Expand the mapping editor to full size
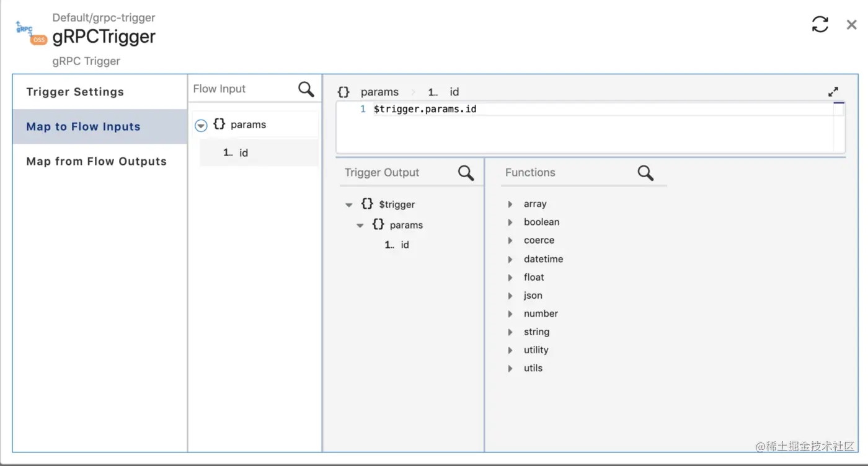This screenshot has height=466, width=868. [833, 92]
